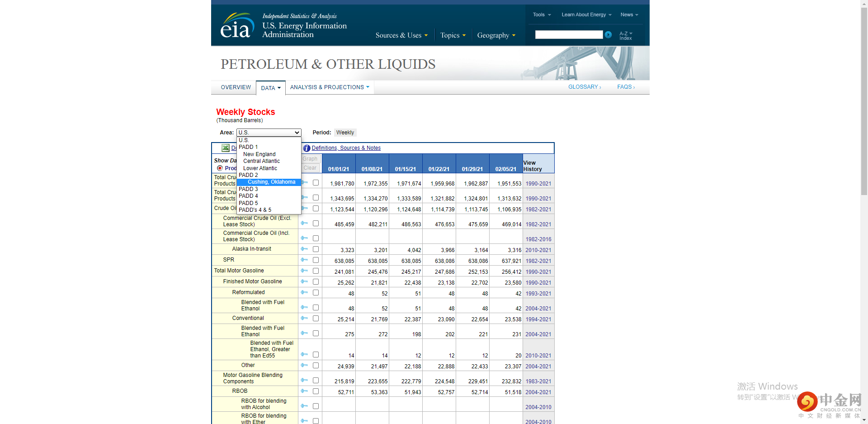Open Definitions, Sources & Notes link

pos(346,148)
